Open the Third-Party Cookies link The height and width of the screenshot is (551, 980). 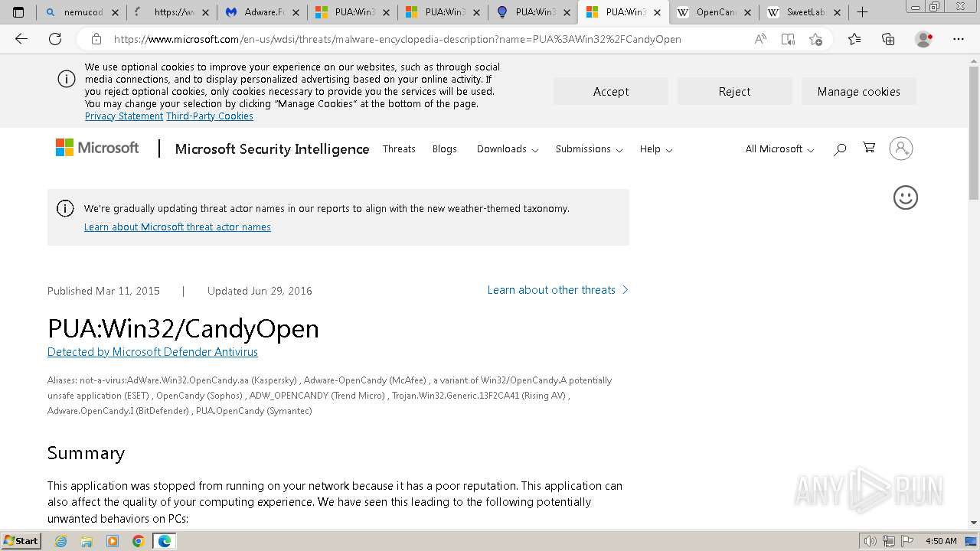click(210, 116)
